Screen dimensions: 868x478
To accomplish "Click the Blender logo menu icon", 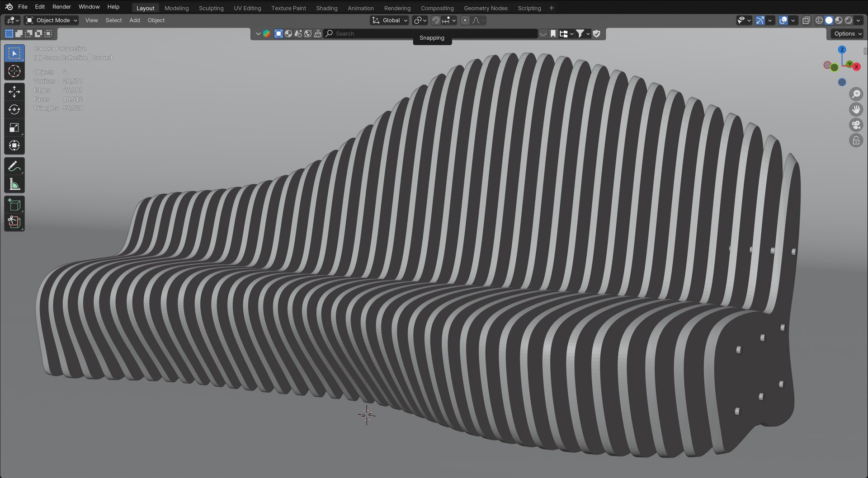I will pos(9,7).
